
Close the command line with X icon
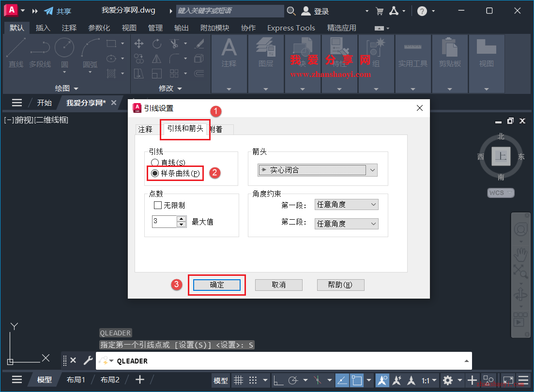73,361
